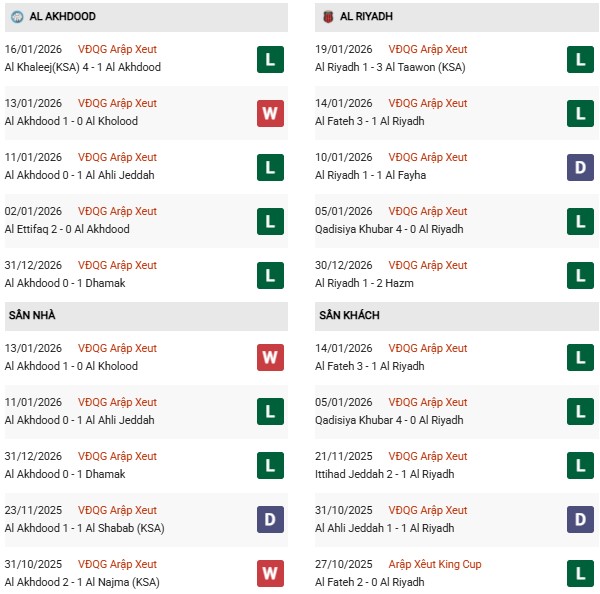Select the L badge for Al Fateh 2-0 cup match
The image size is (600, 594).
pyautogui.click(x=581, y=574)
